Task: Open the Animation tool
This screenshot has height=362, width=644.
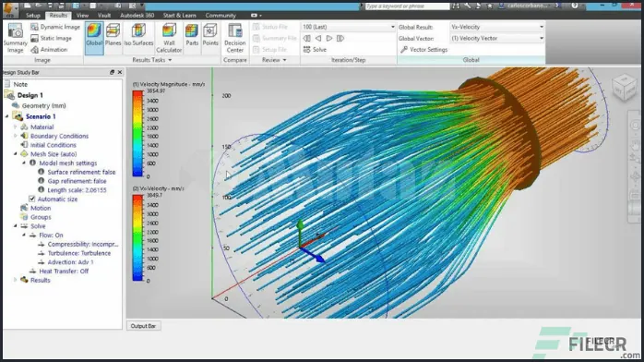Action: tap(49, 50)
